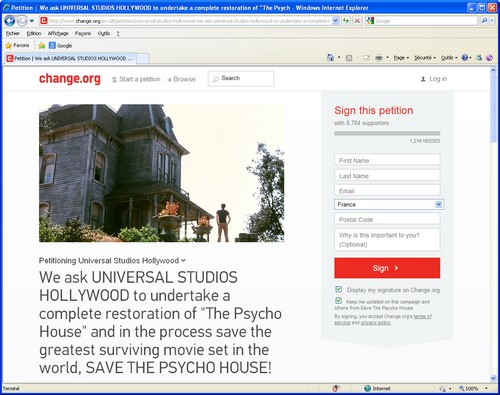500x395 pixels.
Task: Open the ? help menu
Action: click(118, 33)
